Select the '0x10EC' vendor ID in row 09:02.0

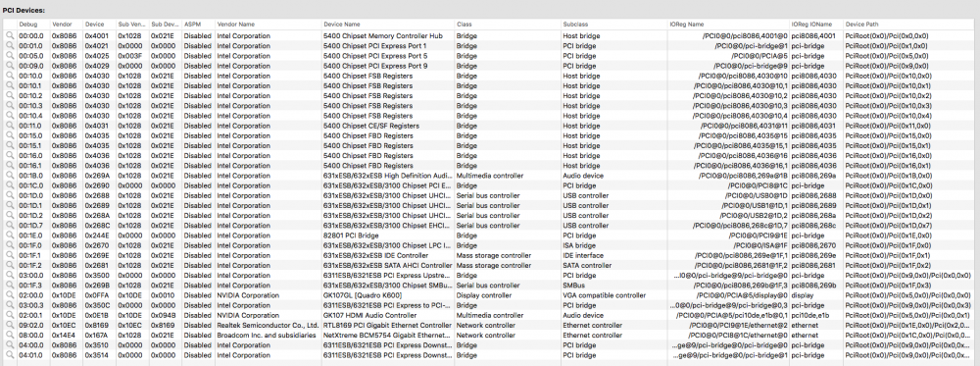(63, 326)
